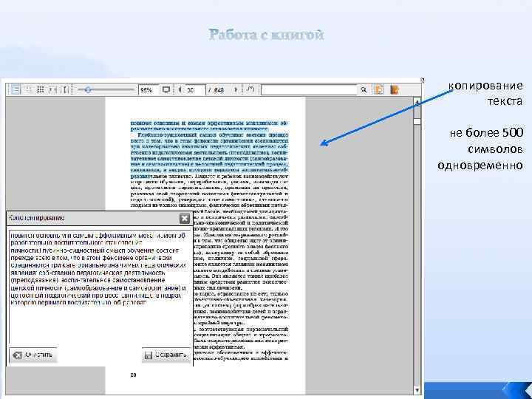Viewport: 532px width, 399px height.
Task: Click the page number 20 at page bottom
Action: [133, 375]
